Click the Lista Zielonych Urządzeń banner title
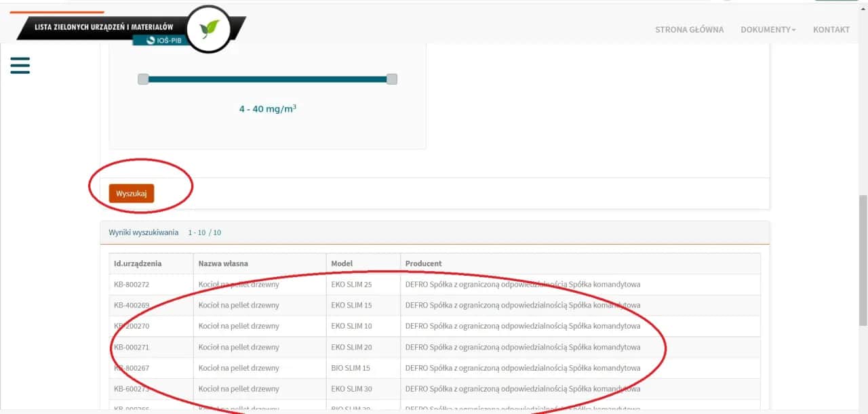The width and height of the screenshot is (868, 414). coord(104,26)
